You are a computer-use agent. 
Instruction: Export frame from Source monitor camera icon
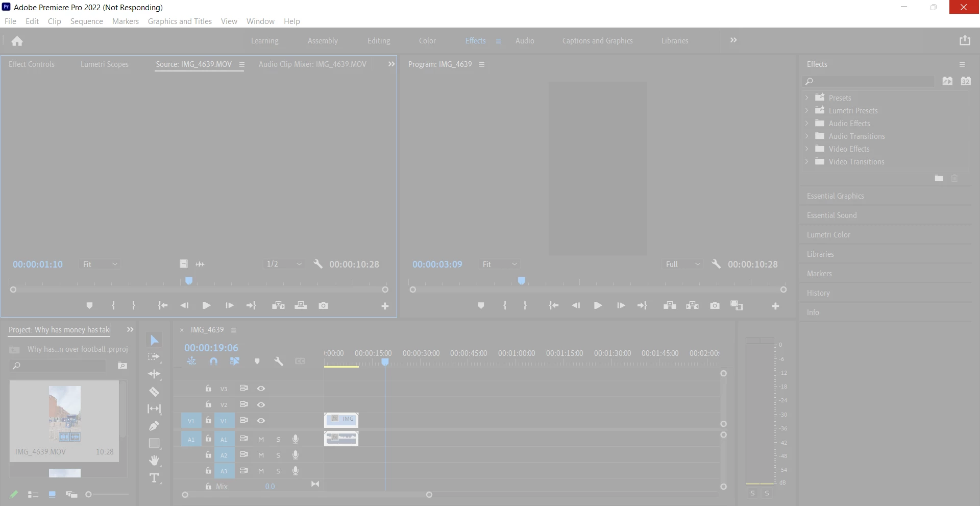coord(323,305)
